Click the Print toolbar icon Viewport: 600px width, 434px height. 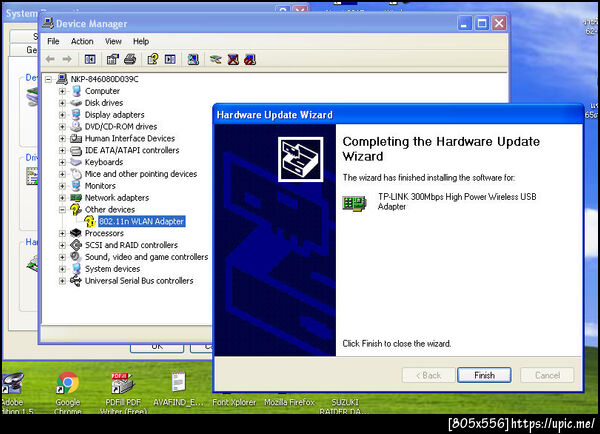(x=130, y=59)
